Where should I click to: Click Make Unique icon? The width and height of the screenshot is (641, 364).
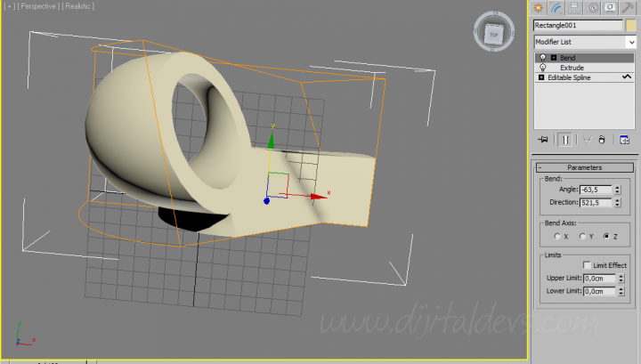pos(587,140)
